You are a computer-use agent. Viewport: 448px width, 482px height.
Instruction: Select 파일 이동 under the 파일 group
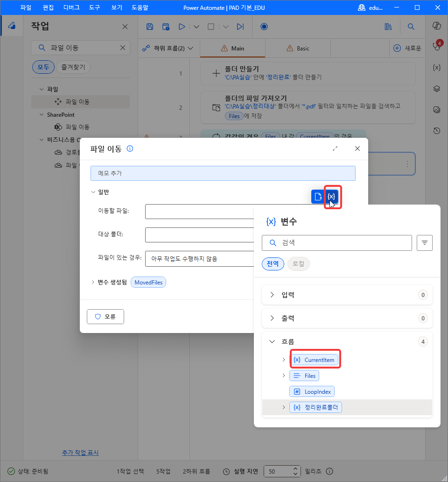[x=80, y=102]
